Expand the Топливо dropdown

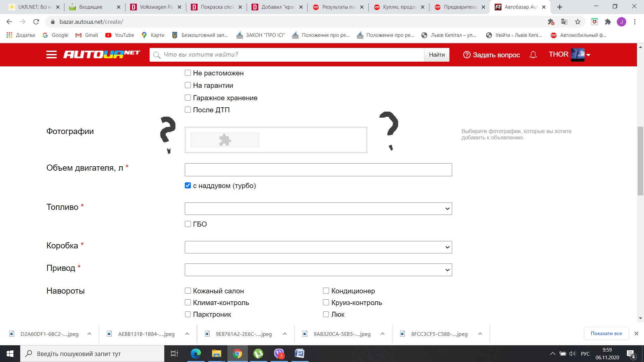pos(318,209)
